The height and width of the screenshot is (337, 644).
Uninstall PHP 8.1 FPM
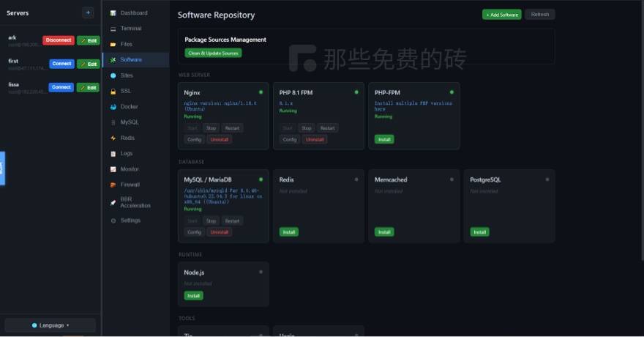pos(315,140)
